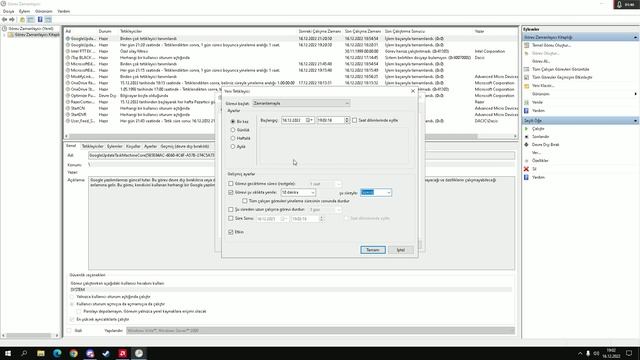
Task: Open taskbar search magnifier icon
Action: 24,353
